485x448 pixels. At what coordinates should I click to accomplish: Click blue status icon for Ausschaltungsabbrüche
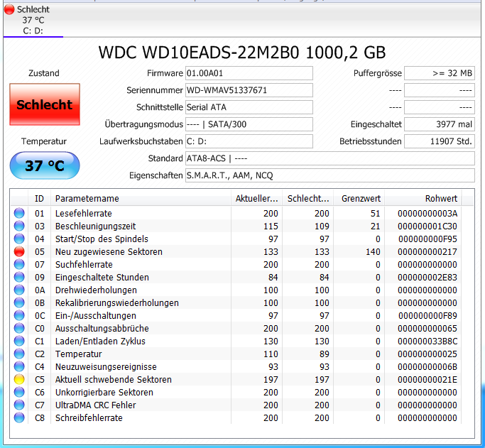pyautogui.click(x=19, y=328)
